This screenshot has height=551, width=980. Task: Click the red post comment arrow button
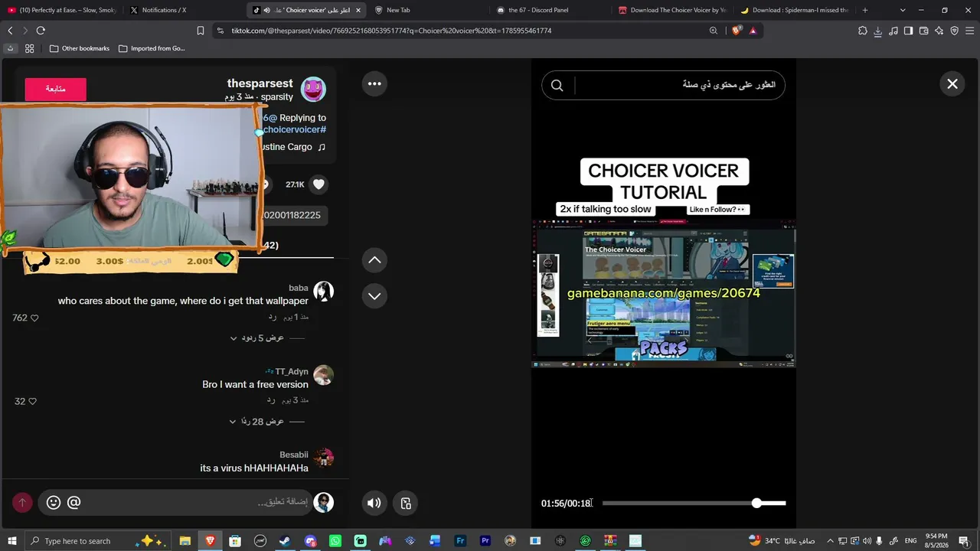(x=22, y=502)
